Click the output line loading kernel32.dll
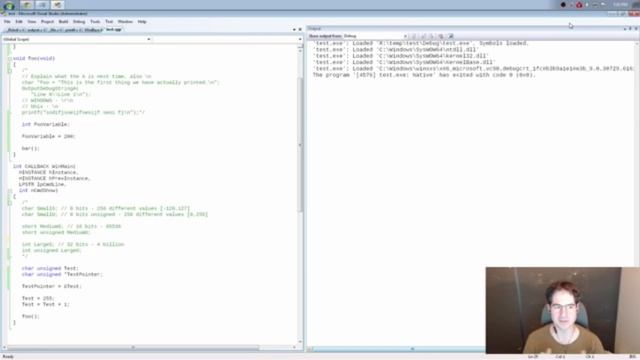 (401, 56)
